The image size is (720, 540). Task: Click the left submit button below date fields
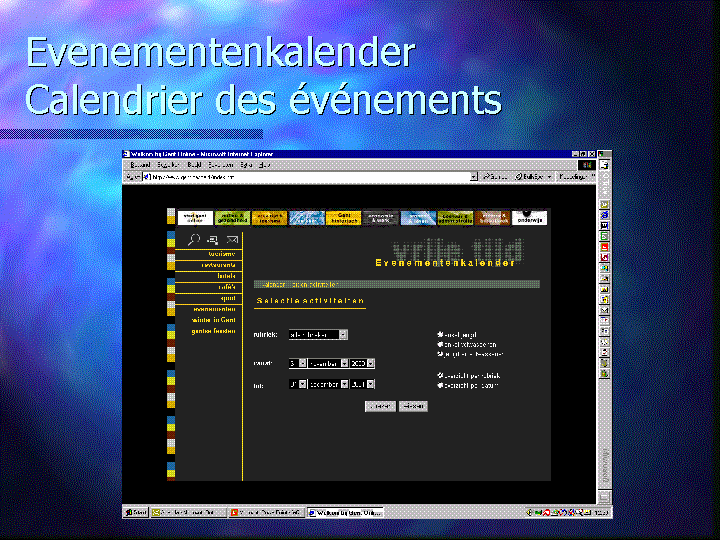(x=379, y=406)
